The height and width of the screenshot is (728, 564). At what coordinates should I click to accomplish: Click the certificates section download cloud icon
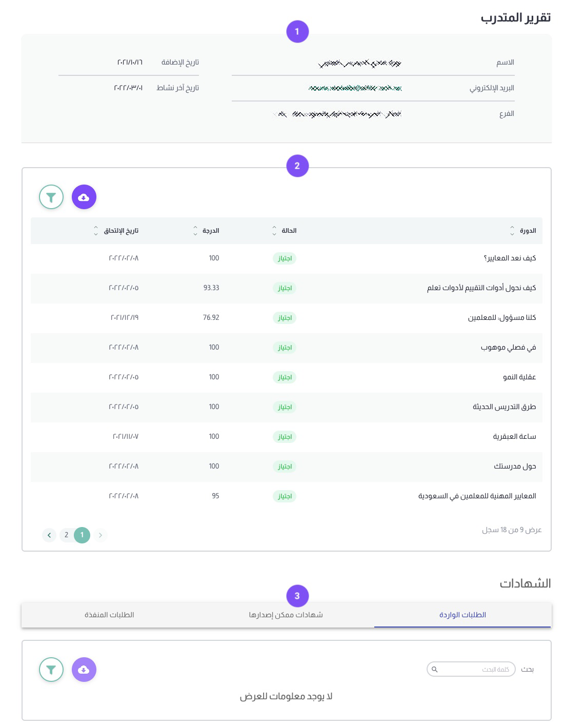pos(84,670)
